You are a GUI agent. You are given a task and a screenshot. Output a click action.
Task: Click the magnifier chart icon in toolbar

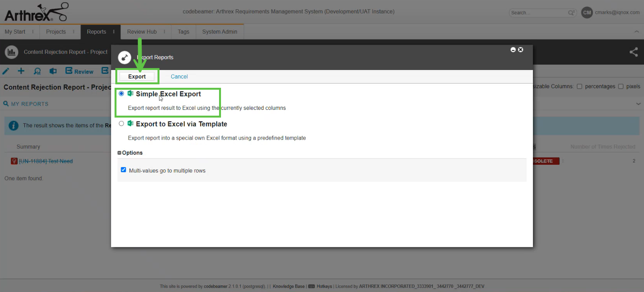[37, 71]
